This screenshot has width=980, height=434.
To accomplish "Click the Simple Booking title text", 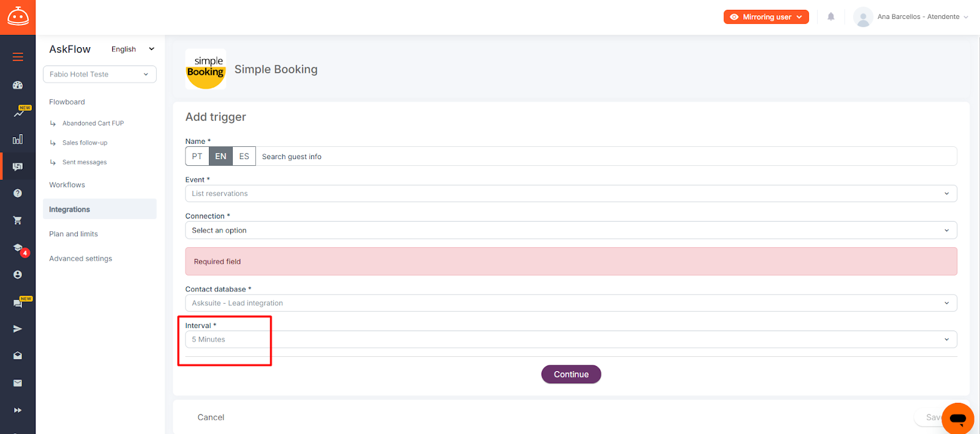I will [x=276, y=69].
